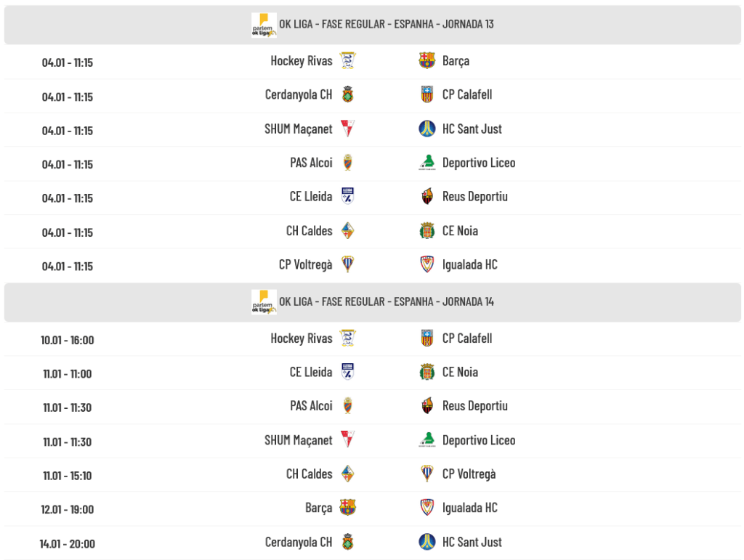The image size is (744, 560).
Task: Click HC Sant Just crest in Jornada 13
Action: click(x=427, y=129)
